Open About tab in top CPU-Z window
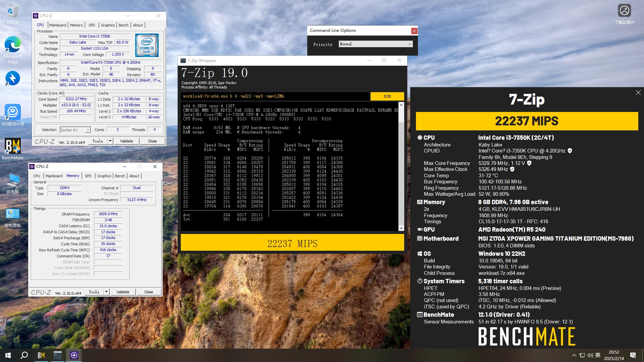 [x=138, y=25]
